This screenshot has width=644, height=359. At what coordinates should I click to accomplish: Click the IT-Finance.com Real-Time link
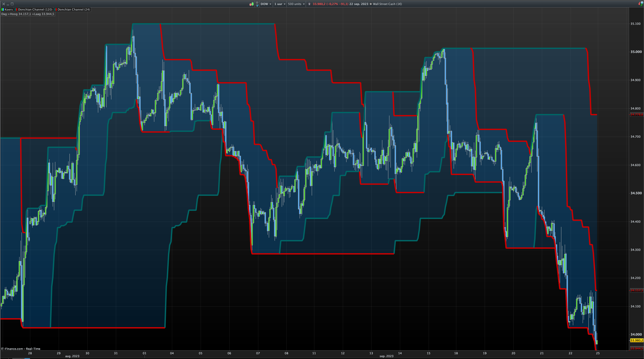tap(21, 349)
